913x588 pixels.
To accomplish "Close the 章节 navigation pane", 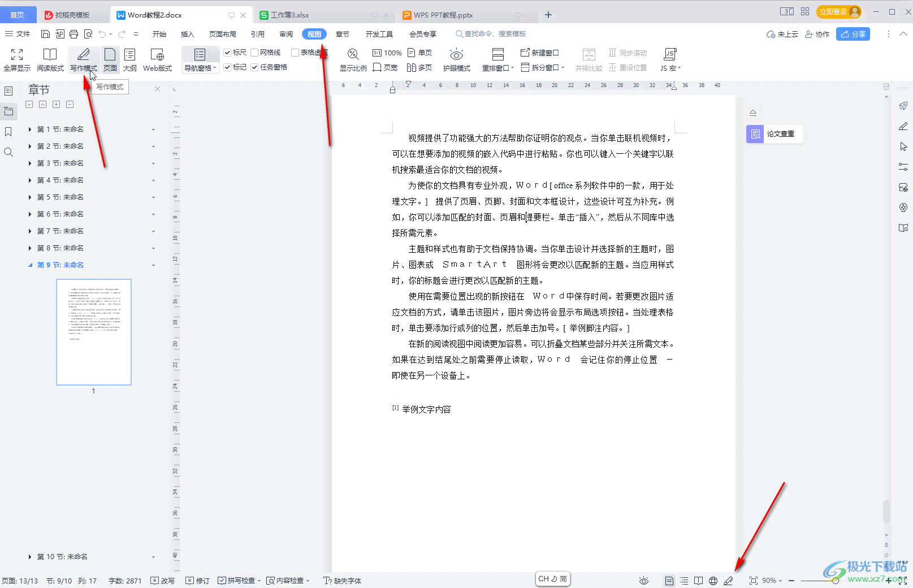I will pyautogui.click(x=157, y=89).
